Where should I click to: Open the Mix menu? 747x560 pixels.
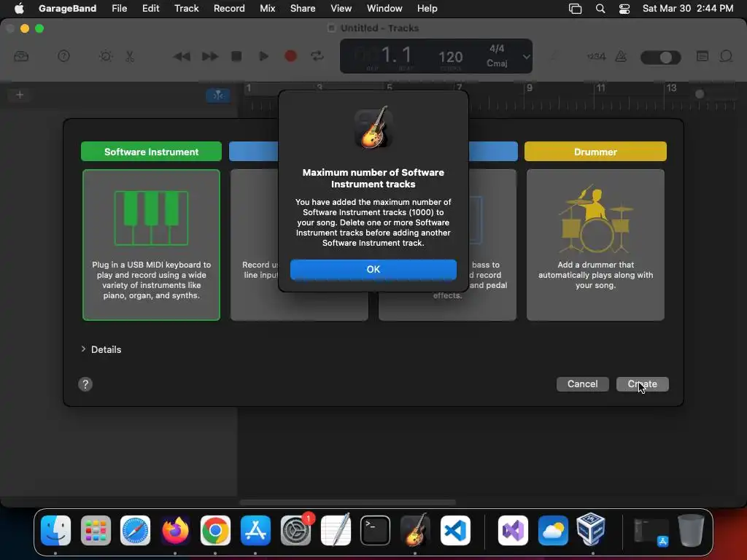point(267,8)
